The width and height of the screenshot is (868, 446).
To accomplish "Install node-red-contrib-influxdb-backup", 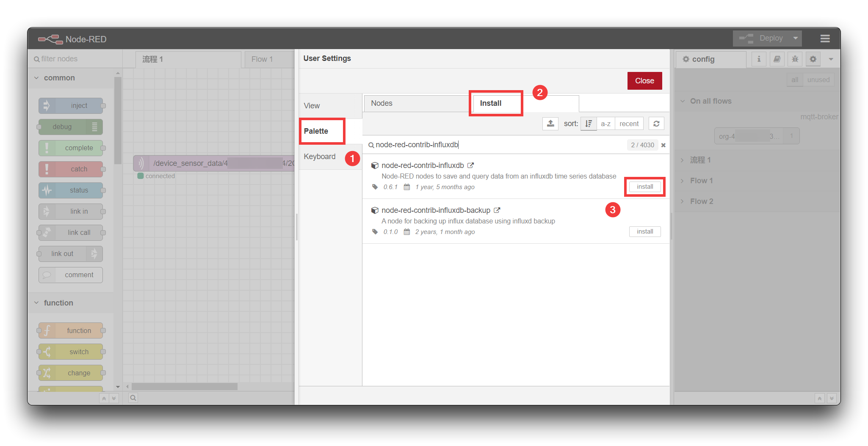I will point(645,231).
